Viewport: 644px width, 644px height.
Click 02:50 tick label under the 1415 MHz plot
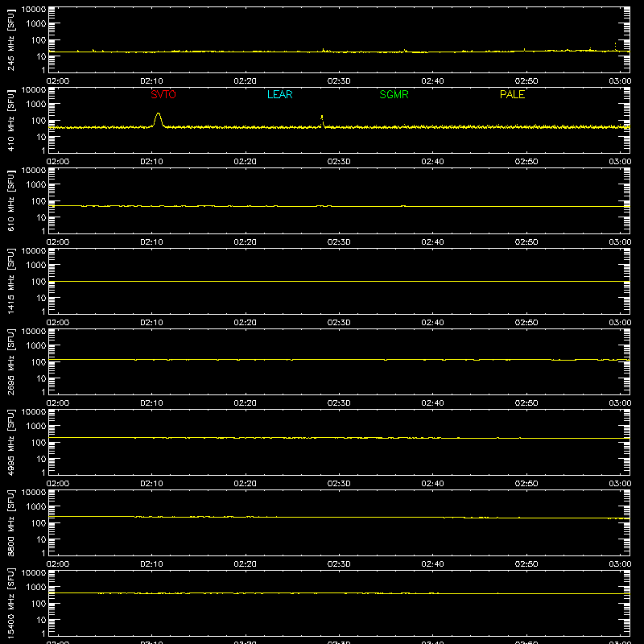[x=526, y=323]
